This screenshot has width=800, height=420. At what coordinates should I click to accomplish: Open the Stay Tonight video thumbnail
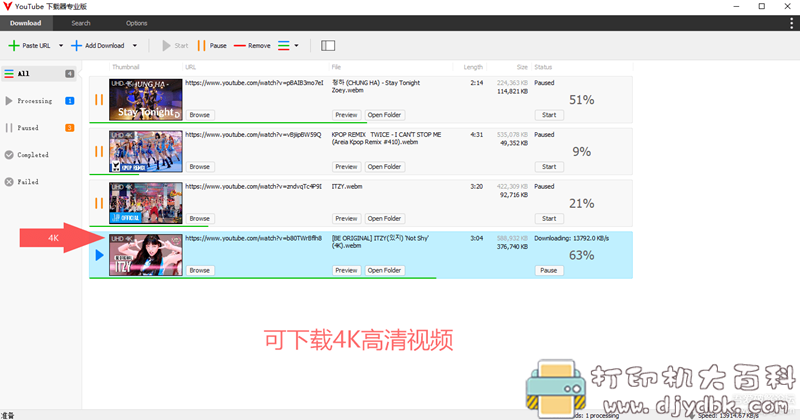[145, 100]
